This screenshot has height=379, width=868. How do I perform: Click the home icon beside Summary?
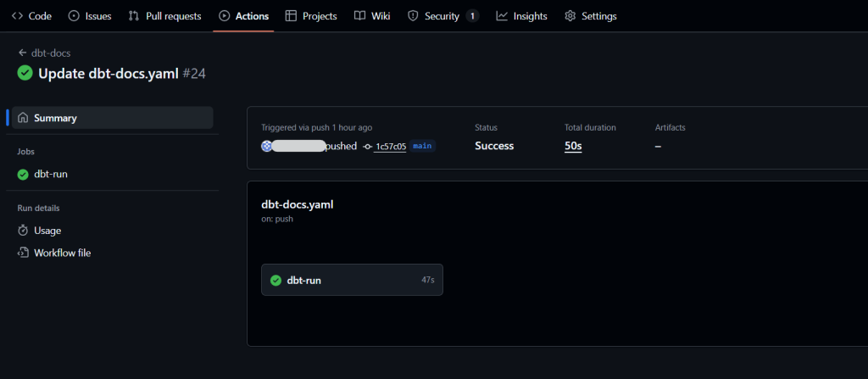pyautogui.click(x=23, y=118)
